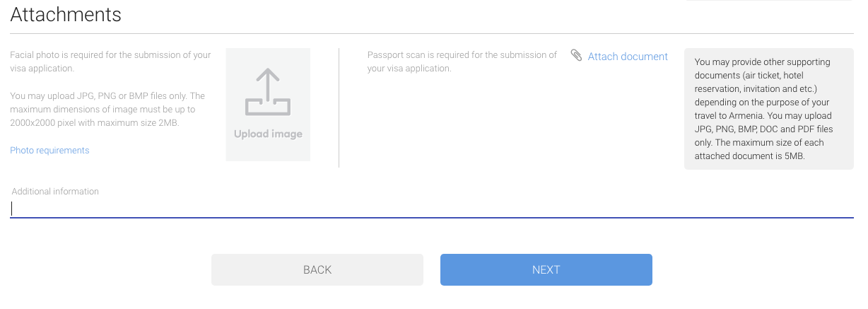Click the blue underline of the information field
868x309 pixels.
click(x=431, y=218)
